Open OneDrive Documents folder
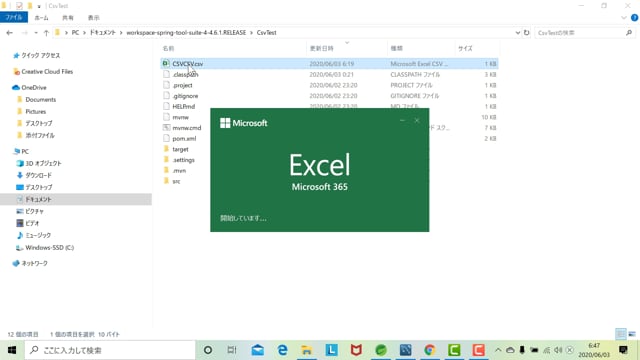The height and width of the screenshot is (360, 640). (40, 99)
